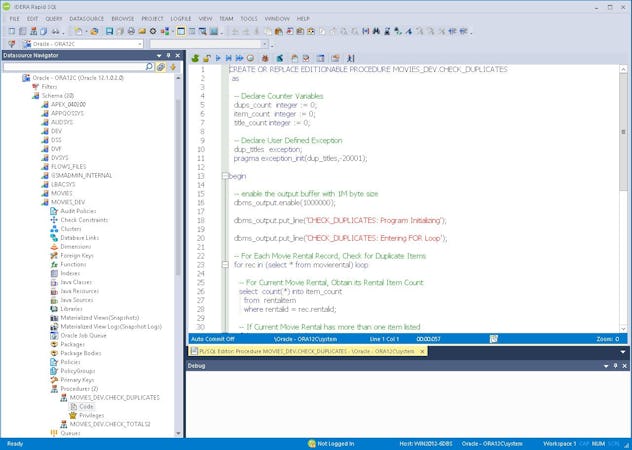The width and height of the screenshot is (632, 450).
Task: Click the binoculars Find icon in main toolbar
Action: [376, 31]
